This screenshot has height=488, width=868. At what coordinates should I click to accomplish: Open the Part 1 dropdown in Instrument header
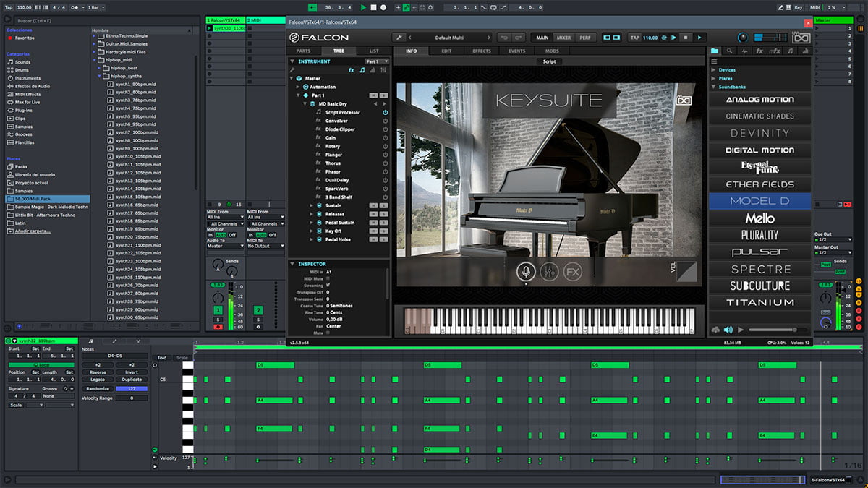click(376, 61)
